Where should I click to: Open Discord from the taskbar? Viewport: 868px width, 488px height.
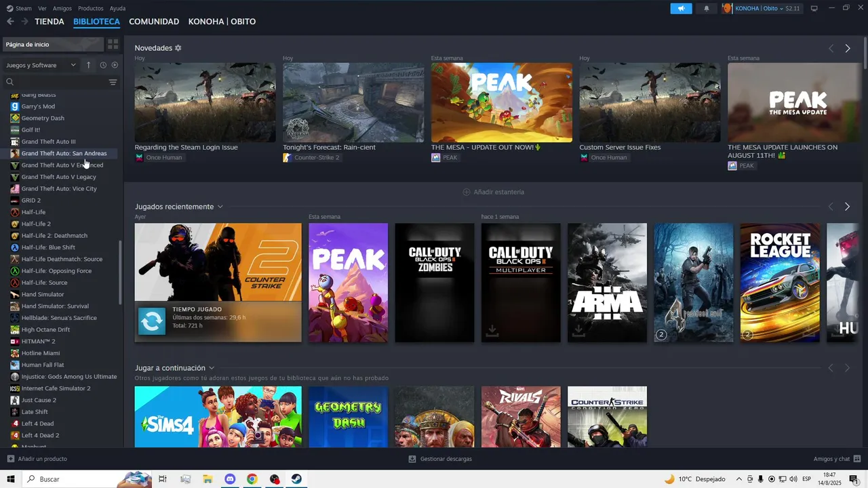tap(230, 479)
